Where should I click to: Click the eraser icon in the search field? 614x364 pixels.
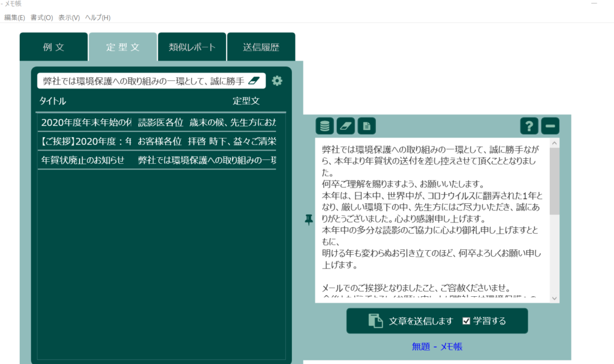254,81
